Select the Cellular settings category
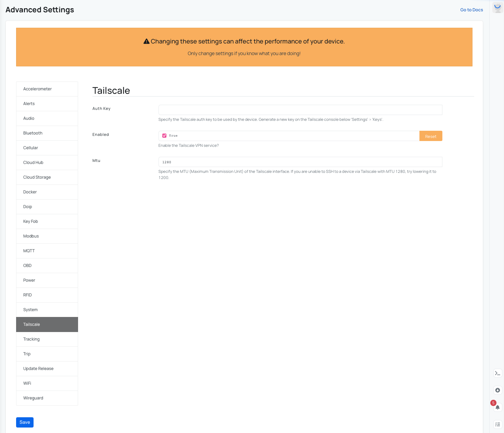Viewport: 504px width, 433px height. pyautogui.click(x=47, y=148)
